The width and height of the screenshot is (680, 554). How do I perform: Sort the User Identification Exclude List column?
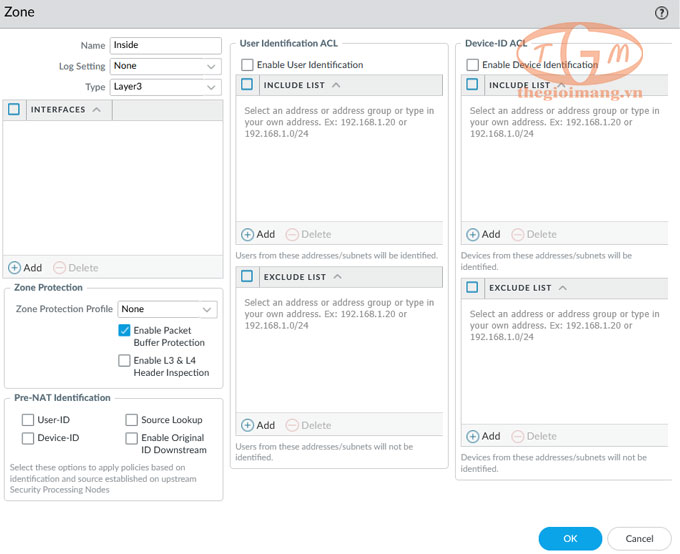point(351,277)
